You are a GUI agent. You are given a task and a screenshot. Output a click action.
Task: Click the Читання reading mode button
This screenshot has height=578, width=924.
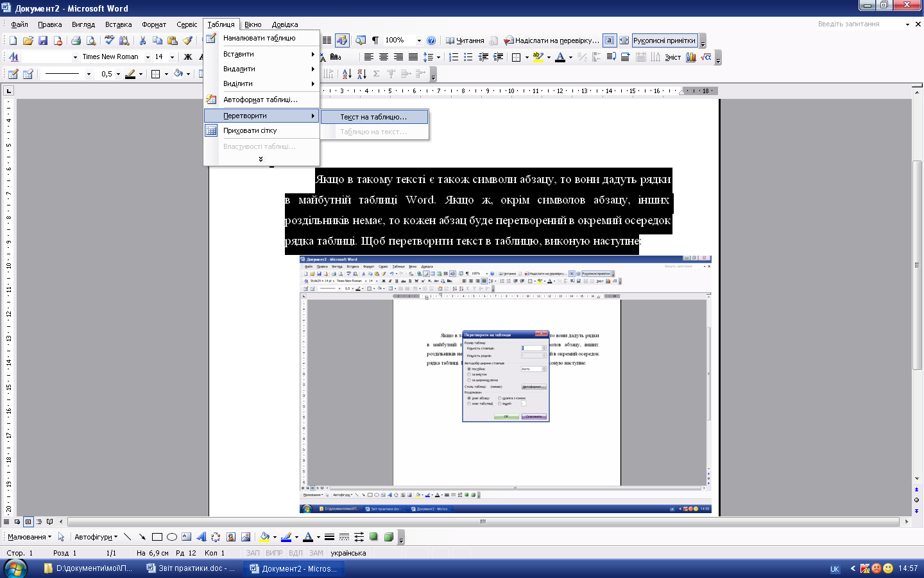tap(465, 40)
